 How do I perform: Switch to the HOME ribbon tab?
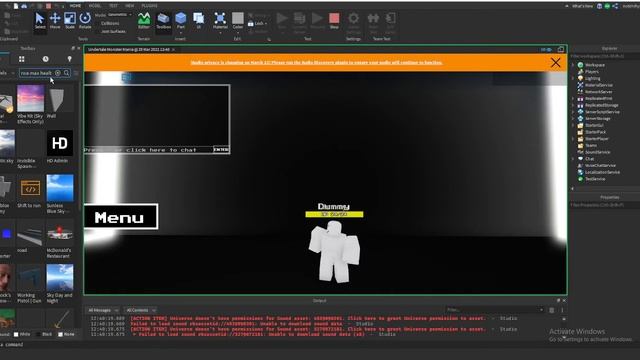[75, 6]
